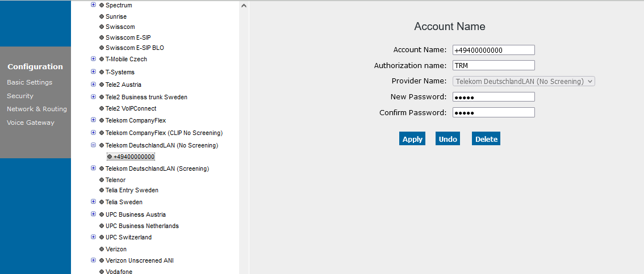644x274 pixels.
Task: Expand Telekom DeutschlandLAN (Screening) node
Action: point(93,168)
